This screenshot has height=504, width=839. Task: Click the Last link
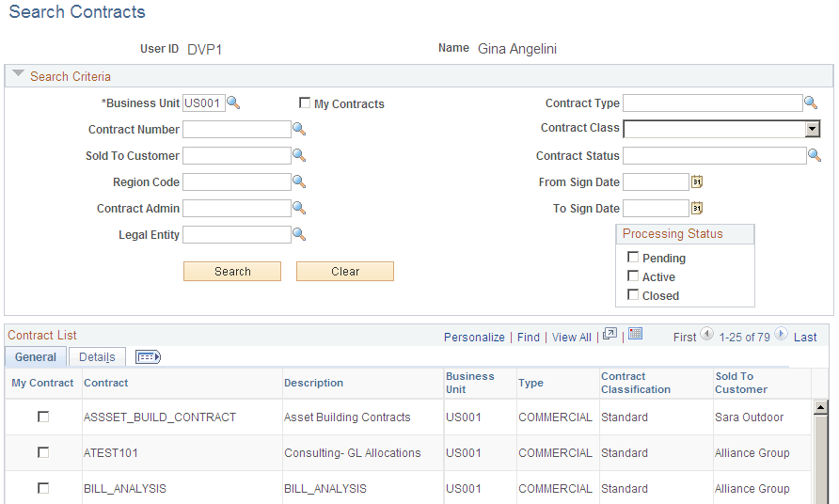[805, 337]
